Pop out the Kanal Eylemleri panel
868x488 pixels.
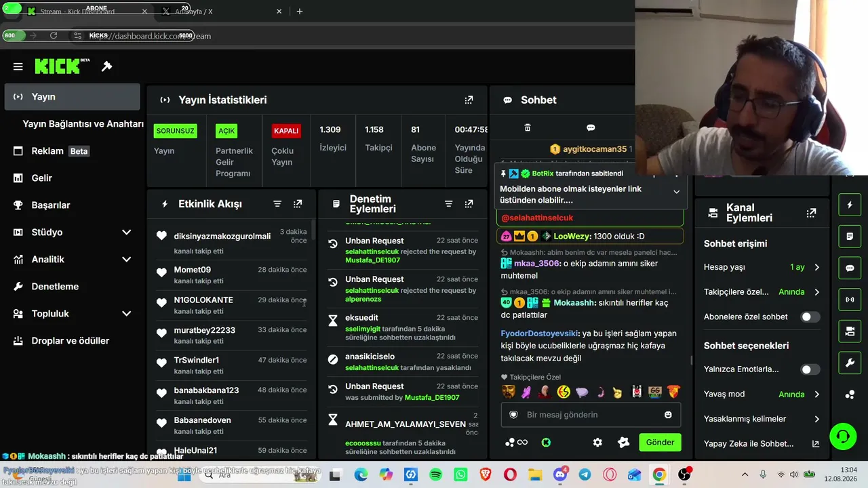(x=811, y=213)
